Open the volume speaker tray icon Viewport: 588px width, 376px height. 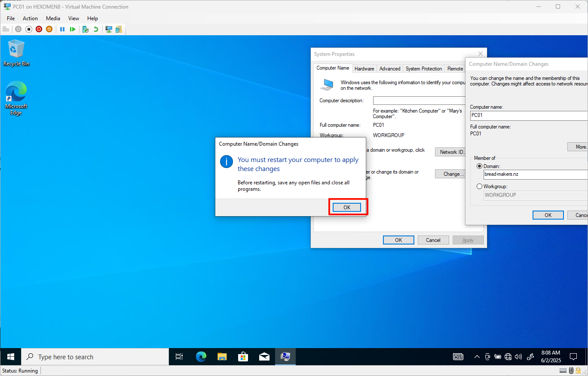tap(518, 357)
